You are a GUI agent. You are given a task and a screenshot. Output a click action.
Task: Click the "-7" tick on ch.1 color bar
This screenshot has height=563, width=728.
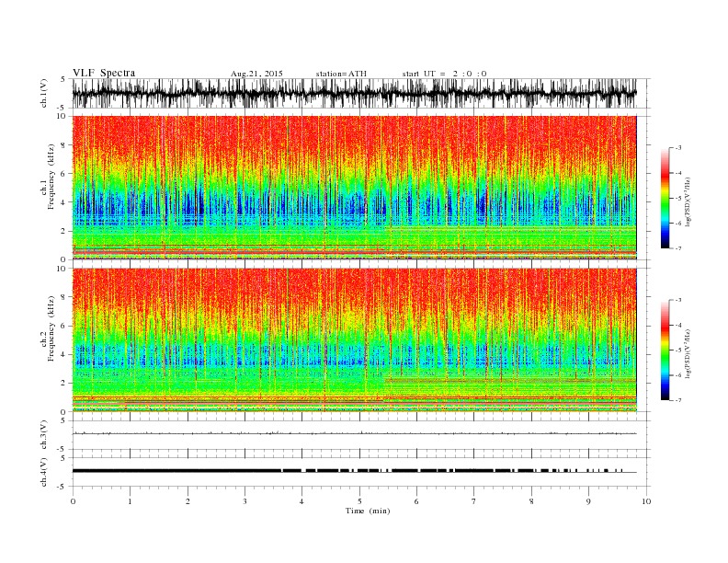coord(677,248)
